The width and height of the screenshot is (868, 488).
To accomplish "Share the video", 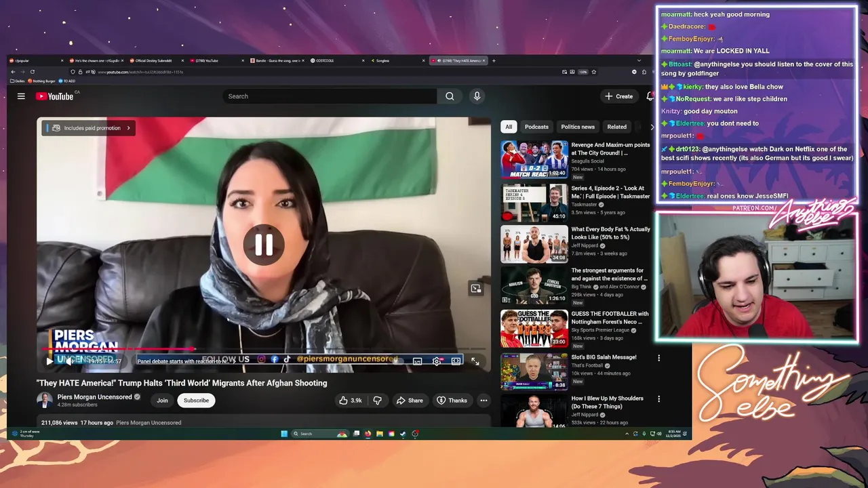I will [410, 401].
